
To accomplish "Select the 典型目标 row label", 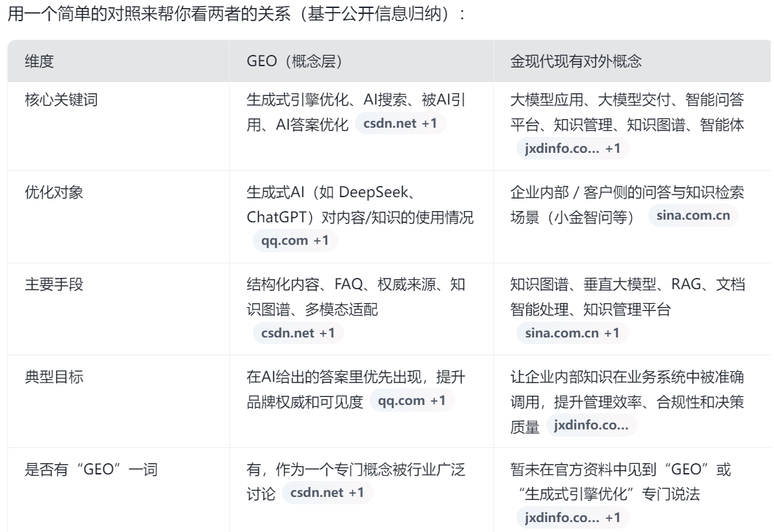I will [x=48, y=377].
